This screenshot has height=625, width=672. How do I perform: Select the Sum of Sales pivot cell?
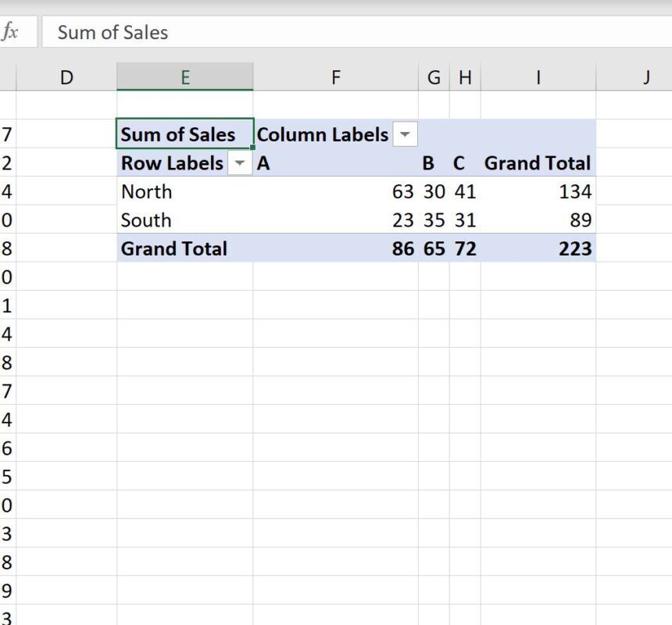[x=184, y=134]
